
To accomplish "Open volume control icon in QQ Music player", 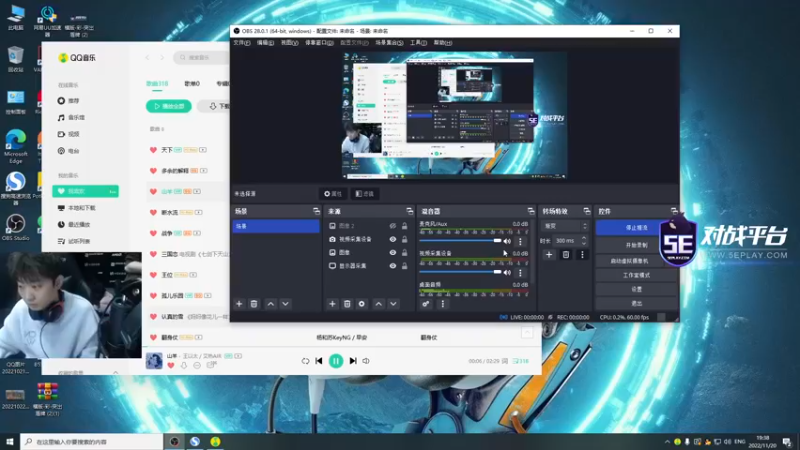I will point(366,361).
